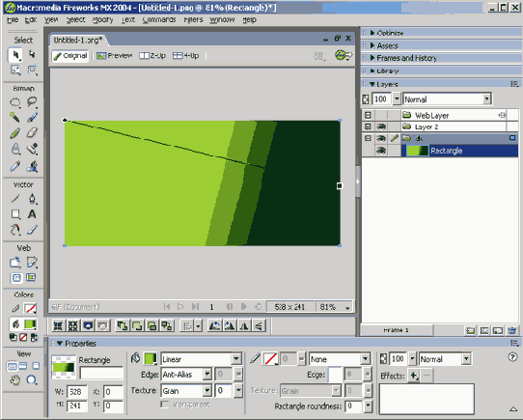Select the Text tool
Screen dimensions: 523x420
pos(32,214)
